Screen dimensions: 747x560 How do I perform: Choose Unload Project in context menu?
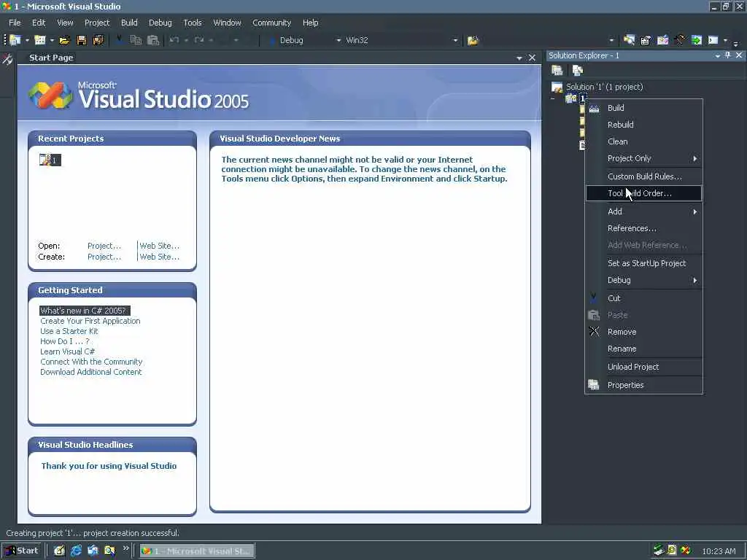tap(643, 367)
